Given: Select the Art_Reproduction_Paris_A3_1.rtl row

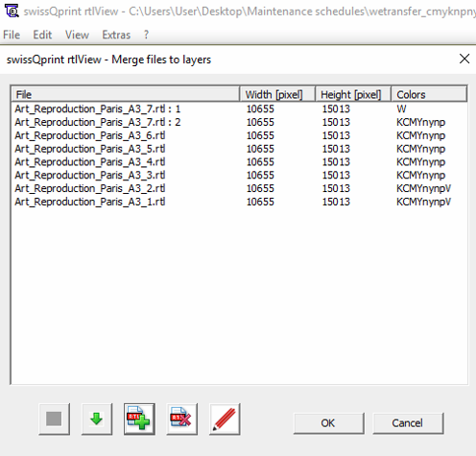Looking at the screenshot, I should pos(239,202).
